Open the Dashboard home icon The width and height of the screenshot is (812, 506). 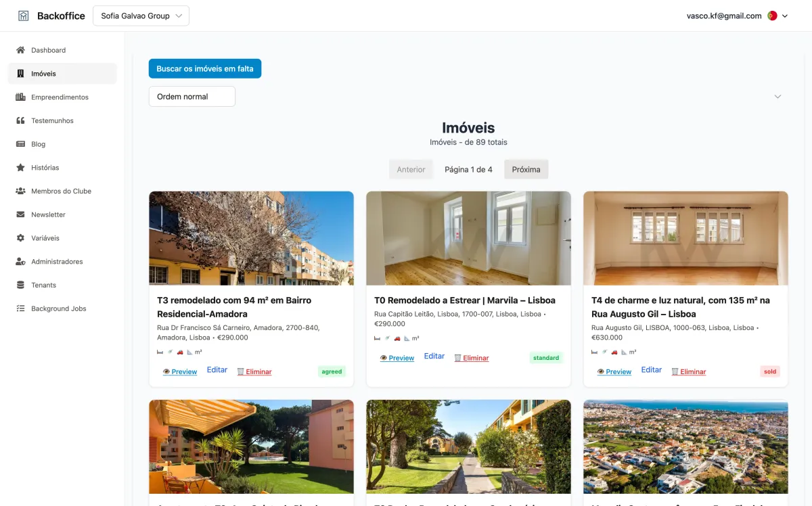pos(20,50)
